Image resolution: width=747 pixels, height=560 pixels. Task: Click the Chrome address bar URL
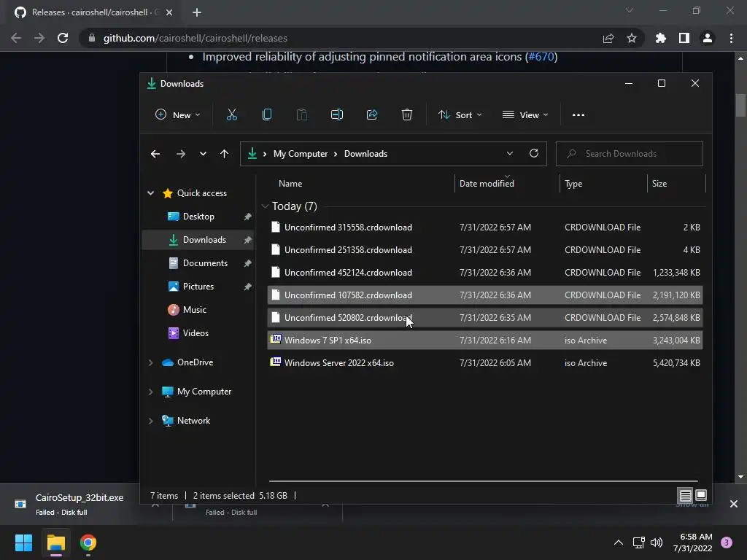[x=196, y=38]
